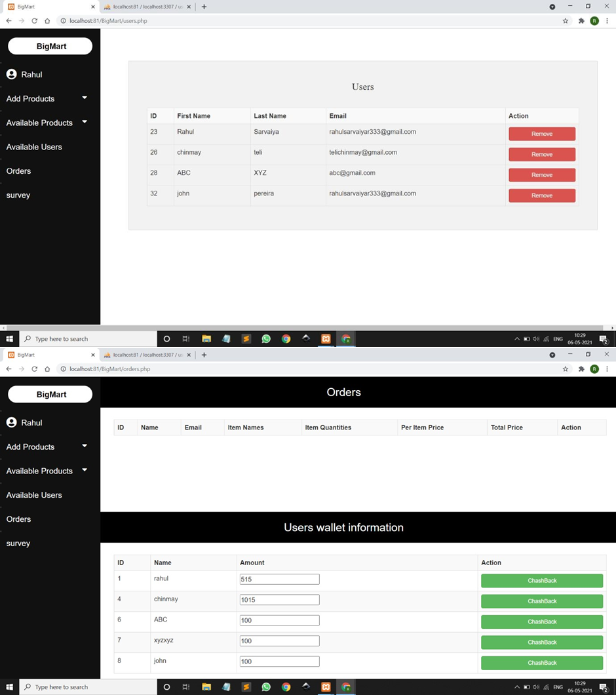This screenshot has height=695, width=616.
Task: Click CashBack for chinmay's wallet
Action: pyautogui.click(x=541, y=601)
